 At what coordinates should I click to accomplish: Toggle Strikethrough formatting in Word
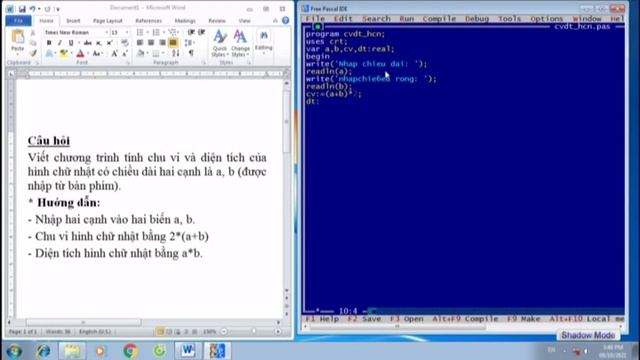87,43
